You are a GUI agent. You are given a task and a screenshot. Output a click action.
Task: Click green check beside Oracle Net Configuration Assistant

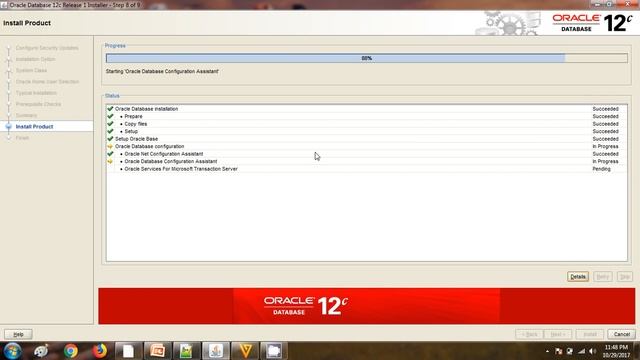click(x=110, y=154)
